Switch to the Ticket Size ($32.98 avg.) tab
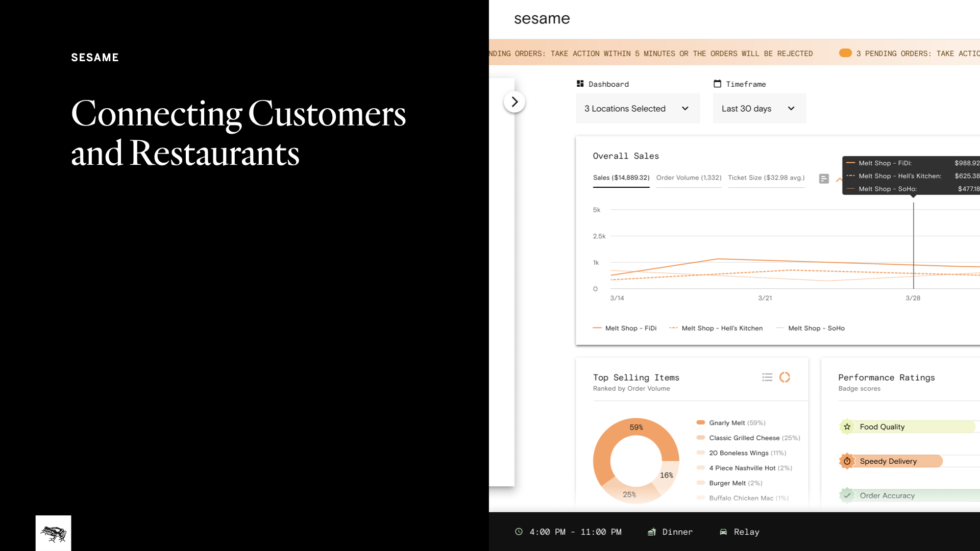This screenshot has height=551, width=980. point(766,178)
